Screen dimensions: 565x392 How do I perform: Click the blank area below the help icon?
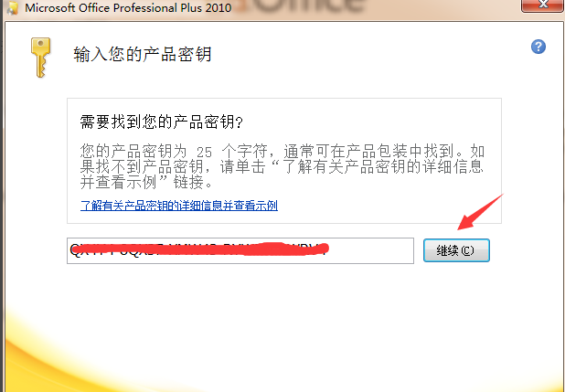point(538,110)
